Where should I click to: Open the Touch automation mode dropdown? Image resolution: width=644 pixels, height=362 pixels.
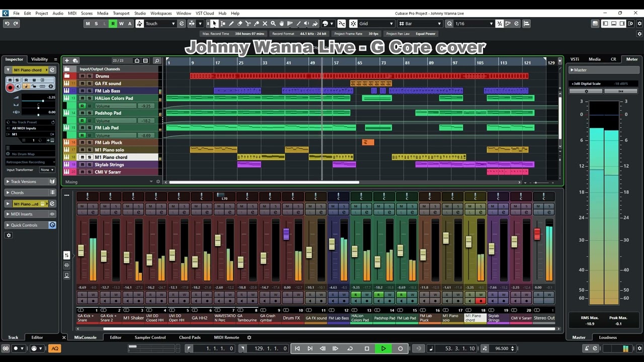click(x=160, y=24)
